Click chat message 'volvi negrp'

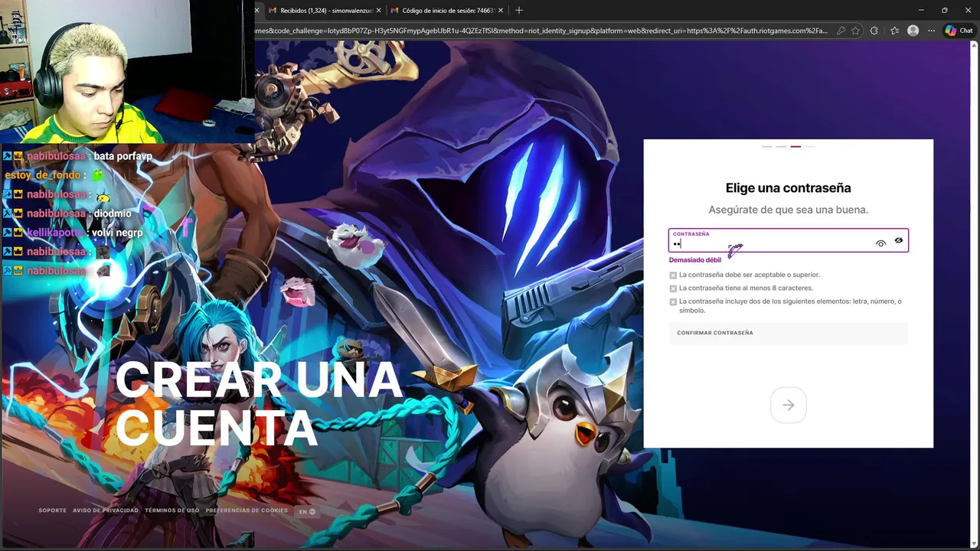pos(118,233)
